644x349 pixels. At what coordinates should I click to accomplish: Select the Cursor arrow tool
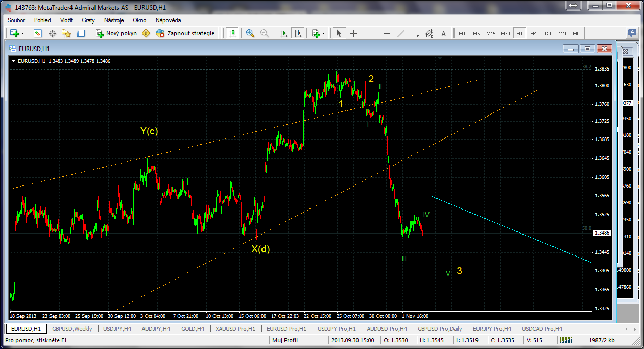click(x=339, y=33)
